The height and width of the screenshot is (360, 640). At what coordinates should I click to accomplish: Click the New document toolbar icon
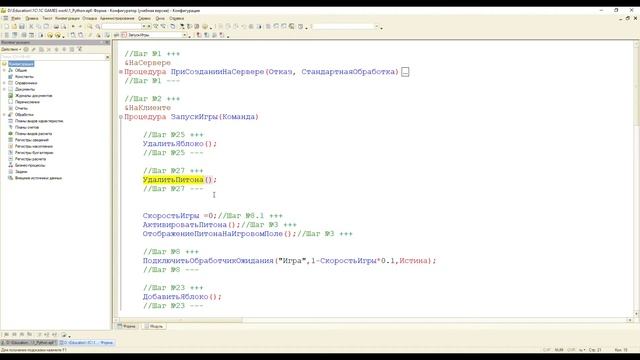(x=7, y=27)
